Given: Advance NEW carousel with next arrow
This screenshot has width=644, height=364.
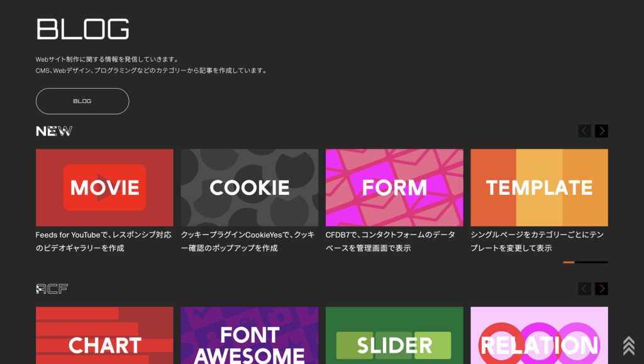Looking at the screenshot, I should click(601, 131).
